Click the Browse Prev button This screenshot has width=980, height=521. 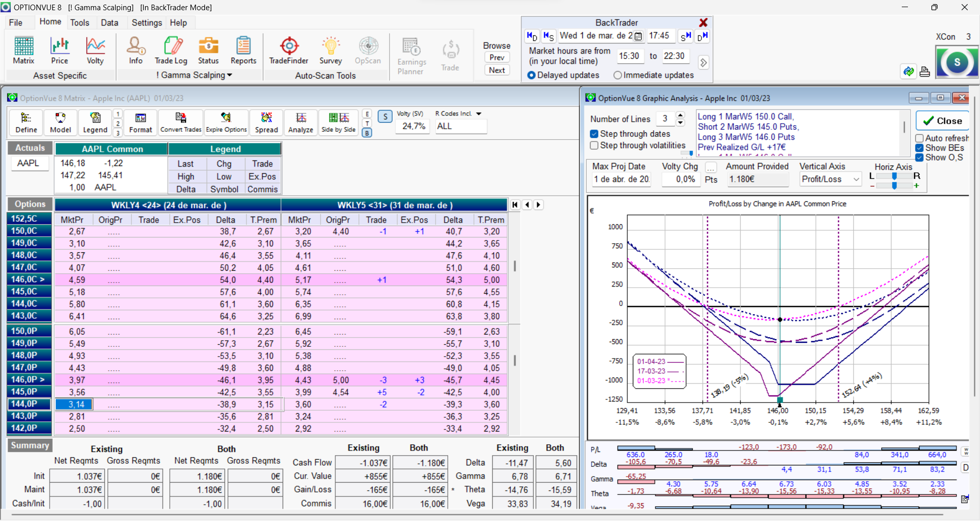click(497, 58)
